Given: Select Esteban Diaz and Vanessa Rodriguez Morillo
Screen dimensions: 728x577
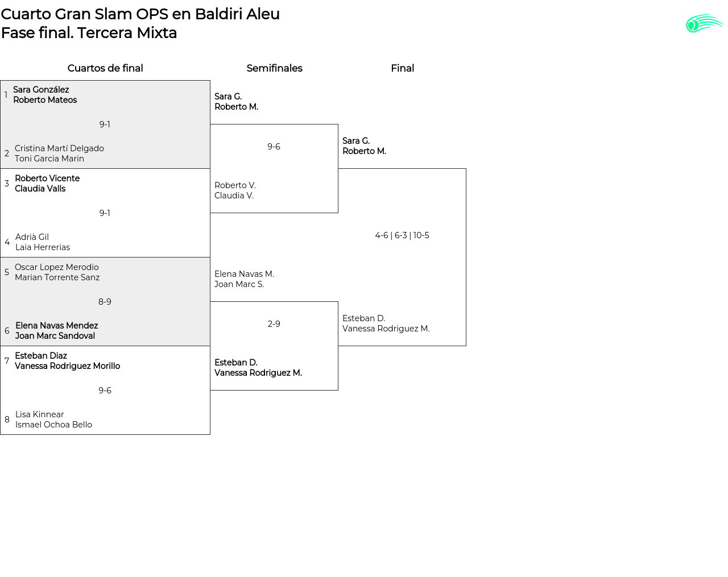Looking at the screenshot, I should click(67, 361).
